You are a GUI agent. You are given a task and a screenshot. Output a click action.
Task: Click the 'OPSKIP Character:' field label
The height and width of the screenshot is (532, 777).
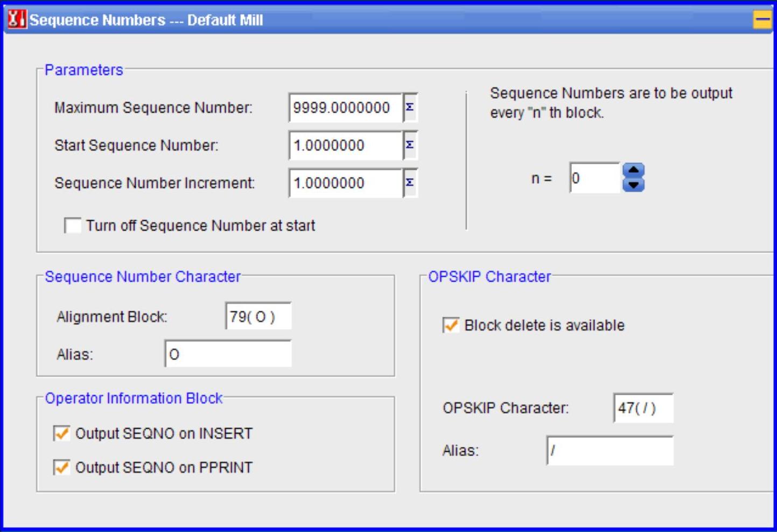click(x=506, y=408)
